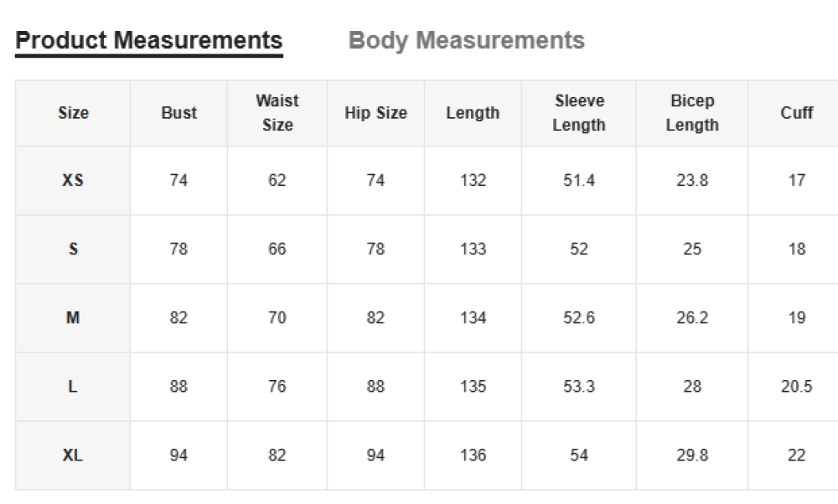Click the S length value 133
838x504 pixels.
(473, 249)
